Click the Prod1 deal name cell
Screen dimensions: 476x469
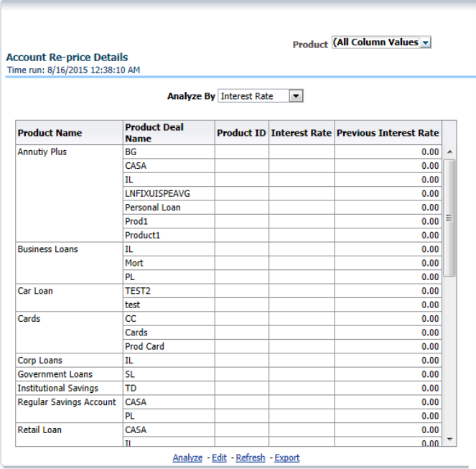[x=169, y=221]
